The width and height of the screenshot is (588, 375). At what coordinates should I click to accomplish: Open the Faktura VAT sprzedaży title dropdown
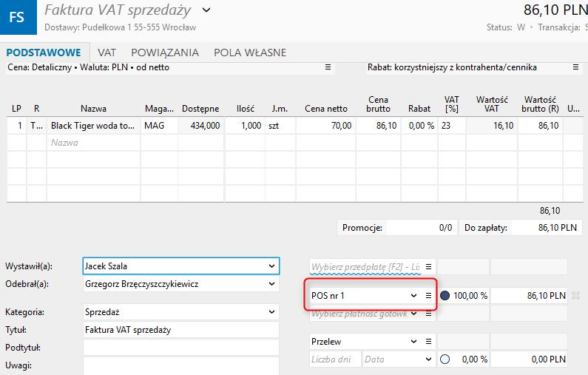[x=206, y=10]
